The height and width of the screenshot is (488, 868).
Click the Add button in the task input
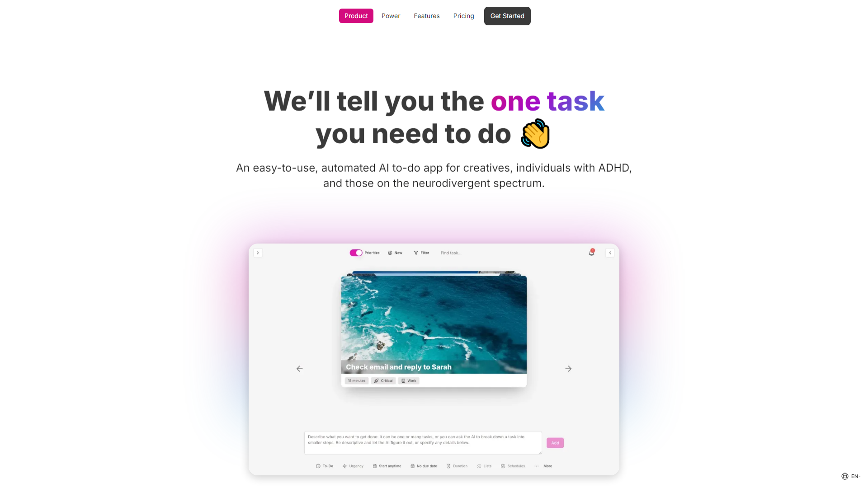(555, 443)
